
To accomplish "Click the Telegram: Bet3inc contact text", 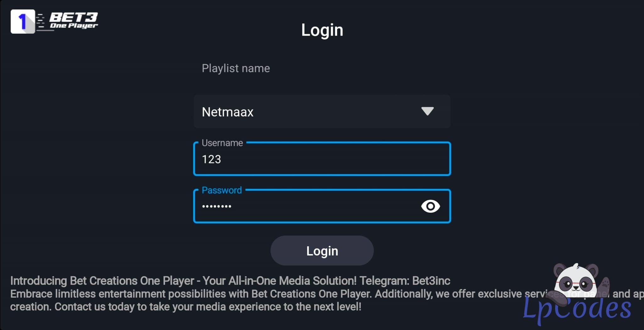I will (x=405, y=281).
